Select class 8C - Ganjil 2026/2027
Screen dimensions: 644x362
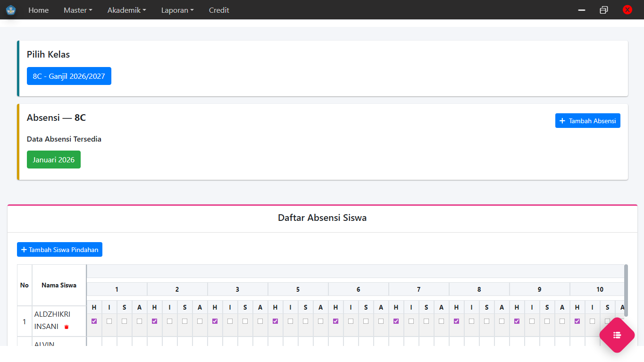pyautogui.click(x=69, y=76)
